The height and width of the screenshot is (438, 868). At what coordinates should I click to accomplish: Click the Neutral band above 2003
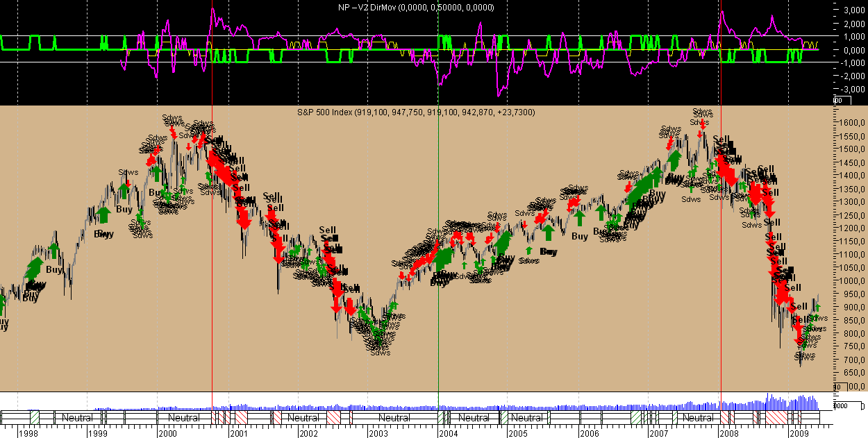point(394,418)
